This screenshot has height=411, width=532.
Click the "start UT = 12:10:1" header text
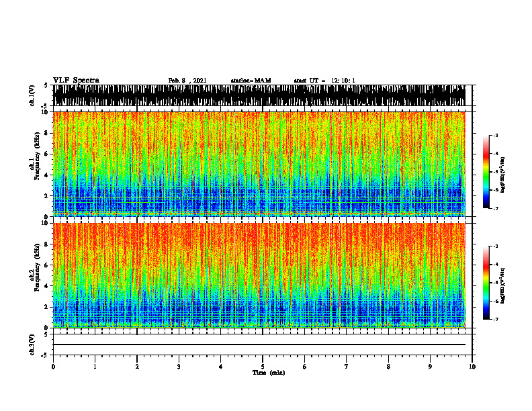(x=324, y=81)
